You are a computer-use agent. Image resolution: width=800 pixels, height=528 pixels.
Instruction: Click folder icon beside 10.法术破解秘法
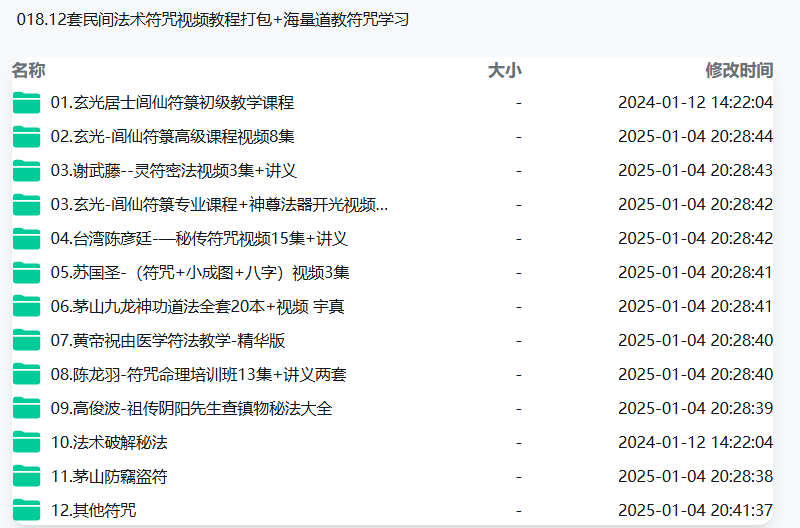[26, 443]
